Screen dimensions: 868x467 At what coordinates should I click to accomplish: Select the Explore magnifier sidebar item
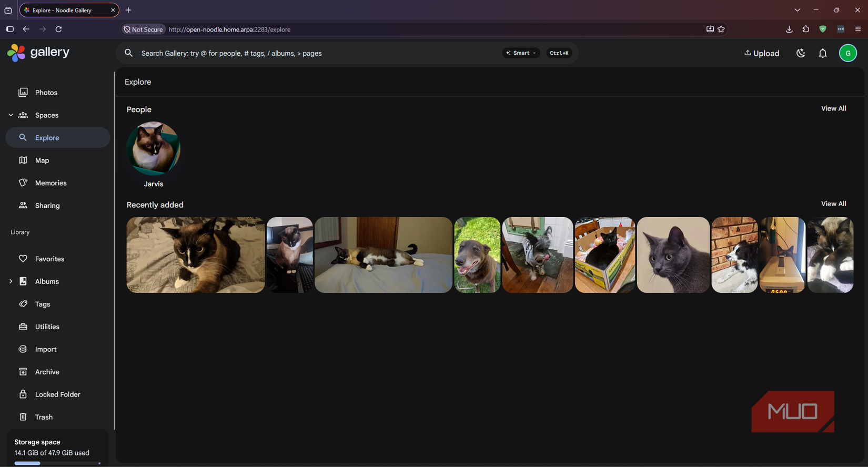(58, 138)
